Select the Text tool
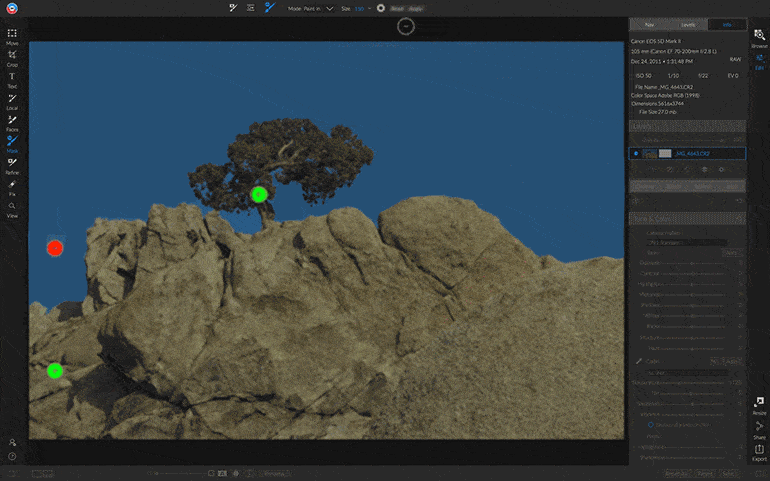 pyautogui.click(x=12, y=80)
